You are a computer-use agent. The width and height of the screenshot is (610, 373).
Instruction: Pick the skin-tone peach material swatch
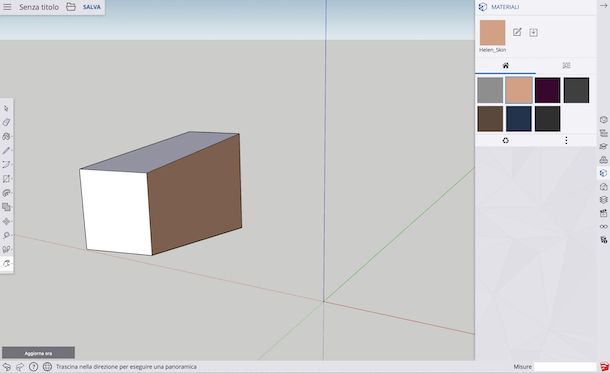pyautogui.click(x=519, y=90)
